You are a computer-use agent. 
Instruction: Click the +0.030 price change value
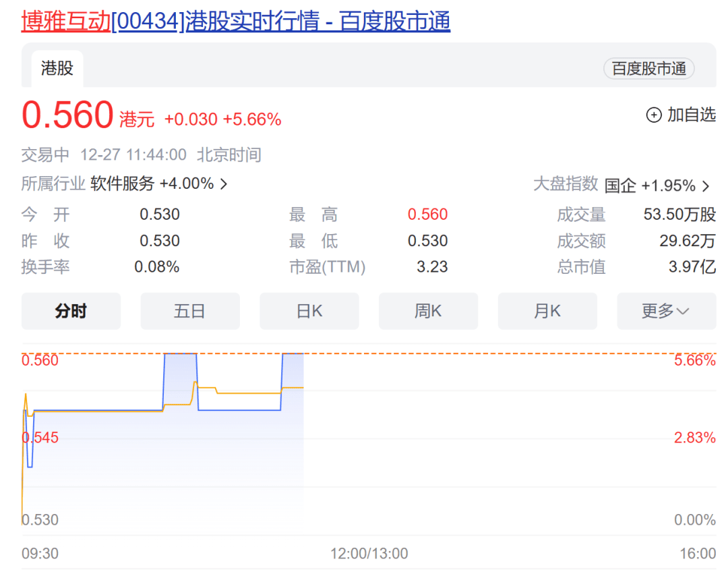pyautogui.click(x=191, y=119)
